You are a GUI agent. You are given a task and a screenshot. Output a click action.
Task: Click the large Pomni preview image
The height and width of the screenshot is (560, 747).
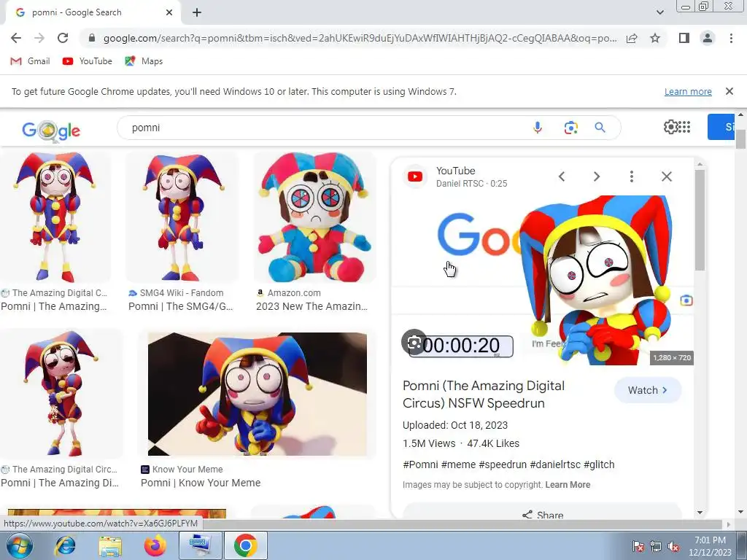coord(542,280)
